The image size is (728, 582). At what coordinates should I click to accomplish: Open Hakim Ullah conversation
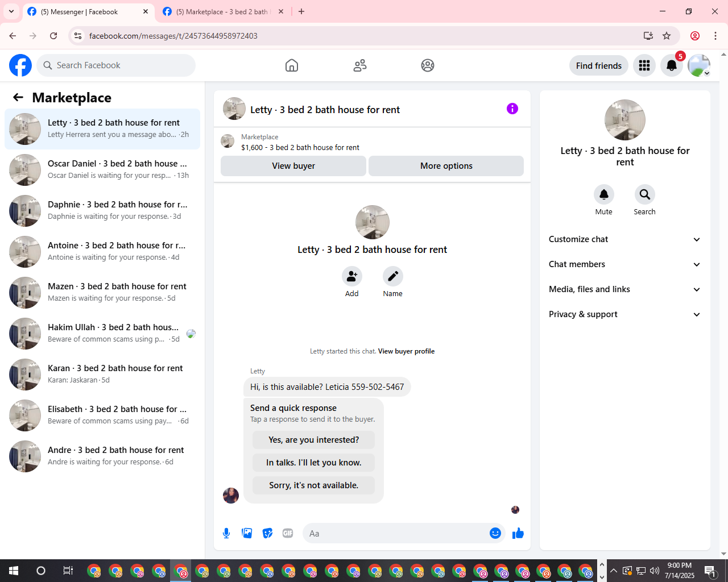[x=102, y=334]
